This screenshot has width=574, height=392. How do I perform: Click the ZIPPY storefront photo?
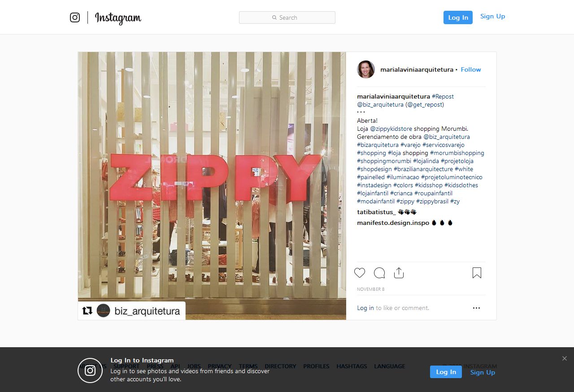tap(212, 186)
